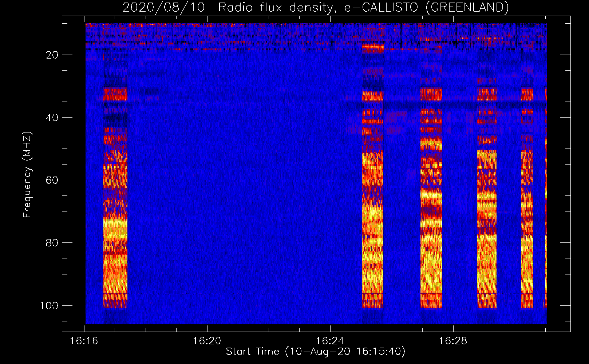Viewport: 589px width, 364px height.
Task: Click the wide burst band just after 16:25
Action: pos(373,177)
